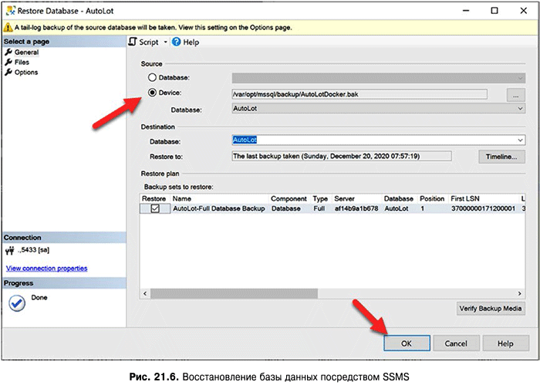540x392 pixels.
Task: Select the Database source radio button
Action: tap(152, 78)
